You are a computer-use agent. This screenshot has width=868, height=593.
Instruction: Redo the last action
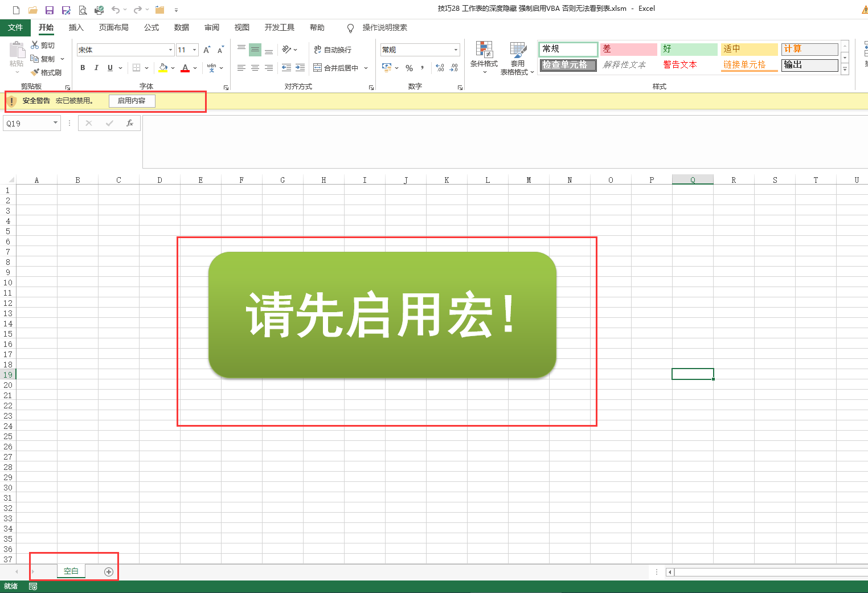point(137,10)
